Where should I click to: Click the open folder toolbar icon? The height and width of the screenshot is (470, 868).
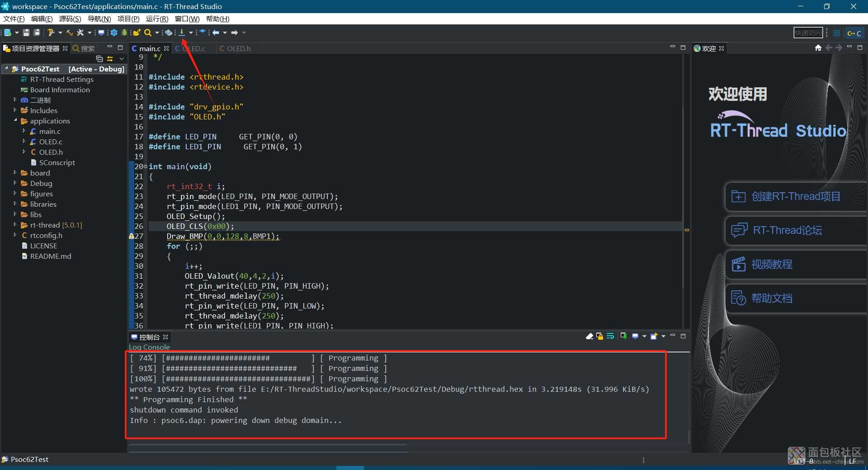(137, 33)
